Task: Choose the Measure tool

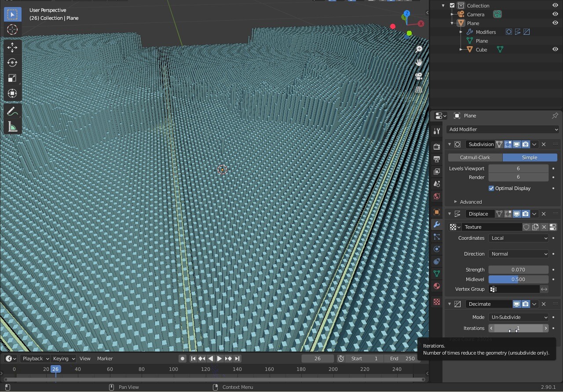Action: point(12,128)
